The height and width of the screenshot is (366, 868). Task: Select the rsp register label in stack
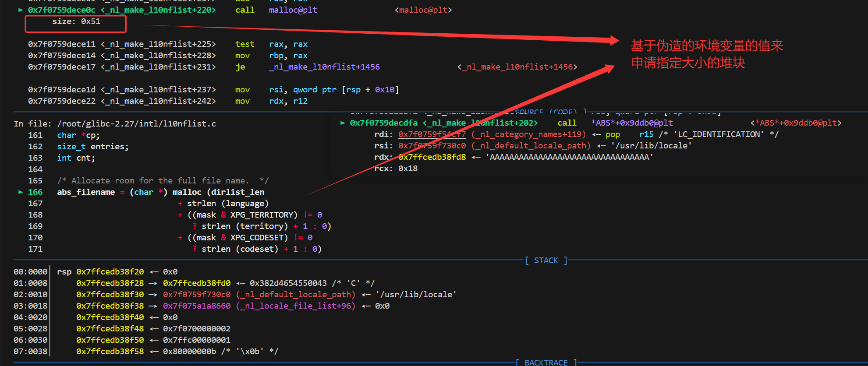coord(64,272)
